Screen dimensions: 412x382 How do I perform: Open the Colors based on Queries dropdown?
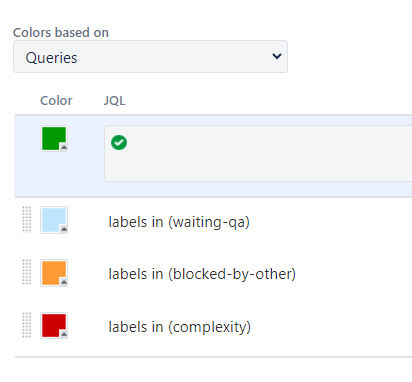coord(150,57)
